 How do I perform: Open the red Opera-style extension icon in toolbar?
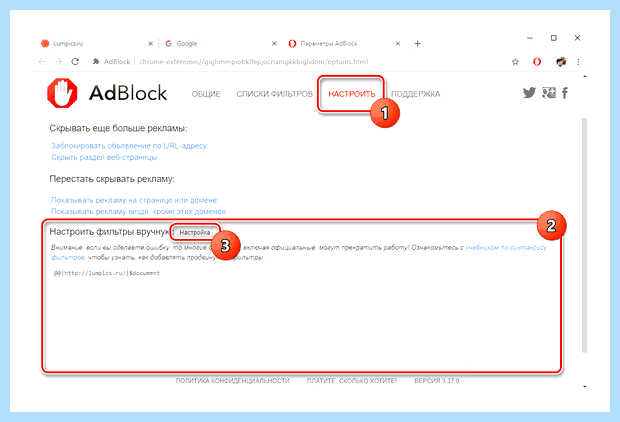pyautogui.click(x=537, y=62)
